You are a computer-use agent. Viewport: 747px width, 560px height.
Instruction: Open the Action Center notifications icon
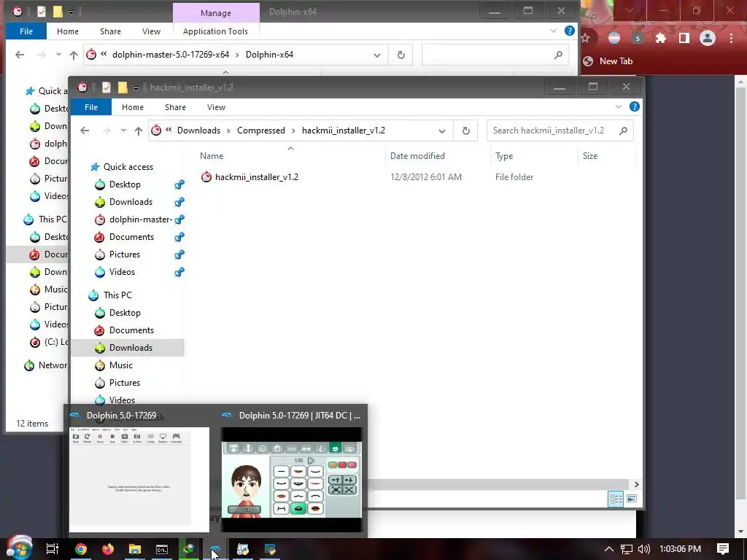pyautogui.click(x=723, y=549)
